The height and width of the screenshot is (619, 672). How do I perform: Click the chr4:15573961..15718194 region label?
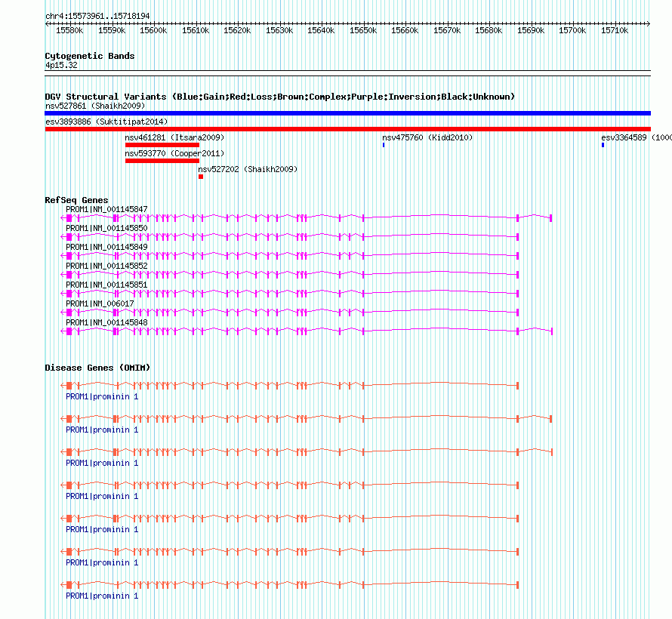point(97,16)
